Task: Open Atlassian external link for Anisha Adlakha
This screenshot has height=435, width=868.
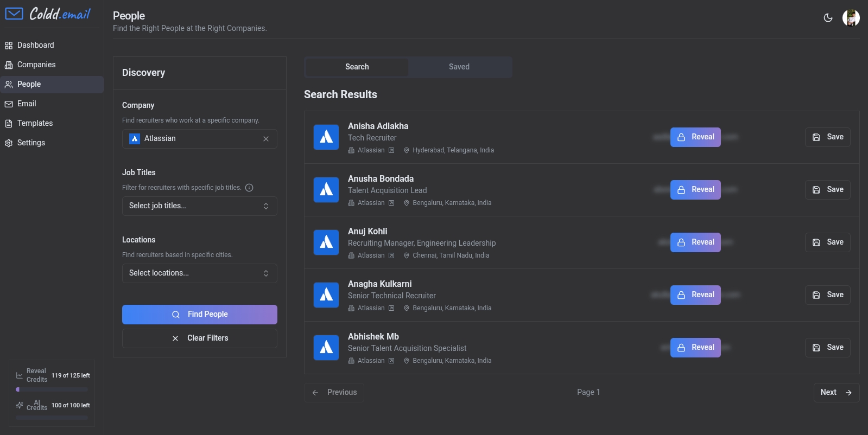Action: 391,150
